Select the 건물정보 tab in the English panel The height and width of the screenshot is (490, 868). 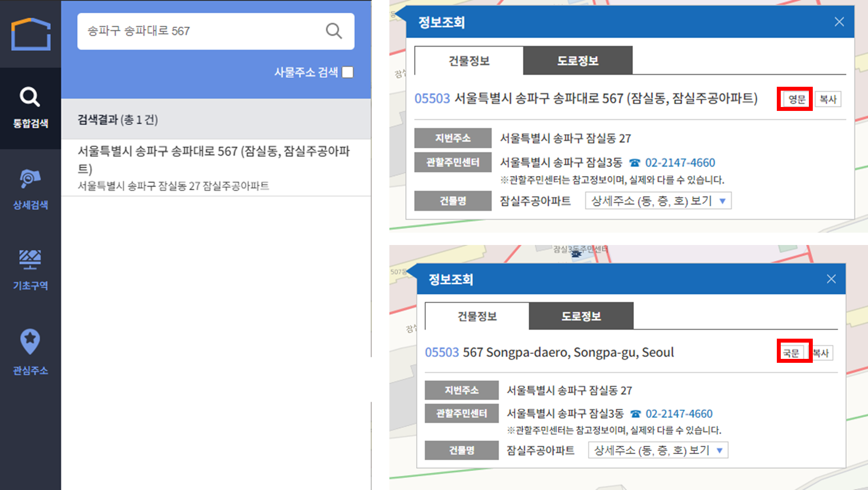477,316
